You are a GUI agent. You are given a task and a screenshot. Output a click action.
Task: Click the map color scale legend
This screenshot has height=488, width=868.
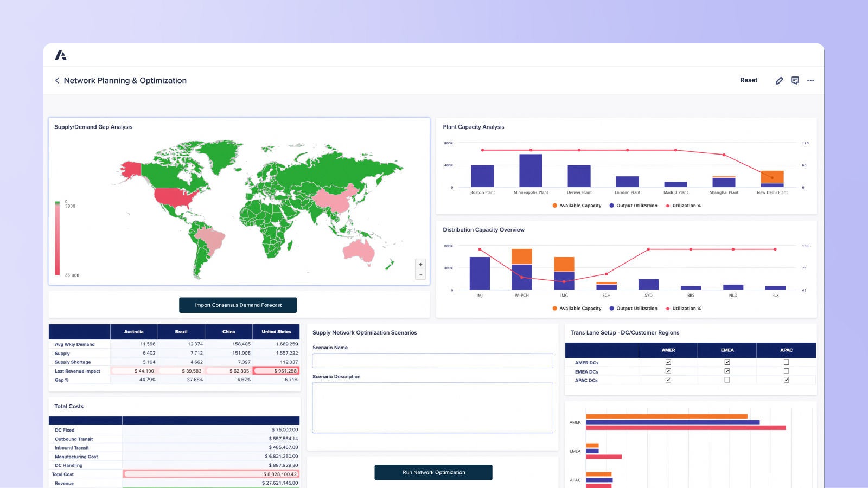(x=57, y=239)
